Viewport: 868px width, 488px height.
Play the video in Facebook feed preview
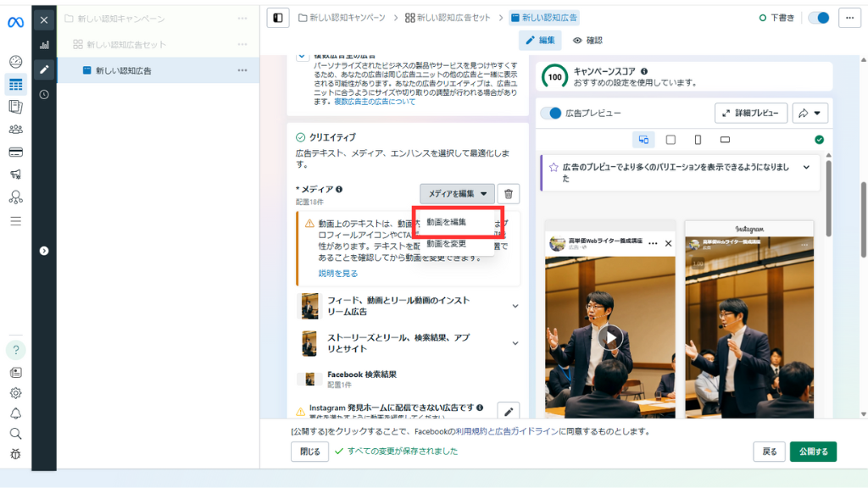[609, 338]
